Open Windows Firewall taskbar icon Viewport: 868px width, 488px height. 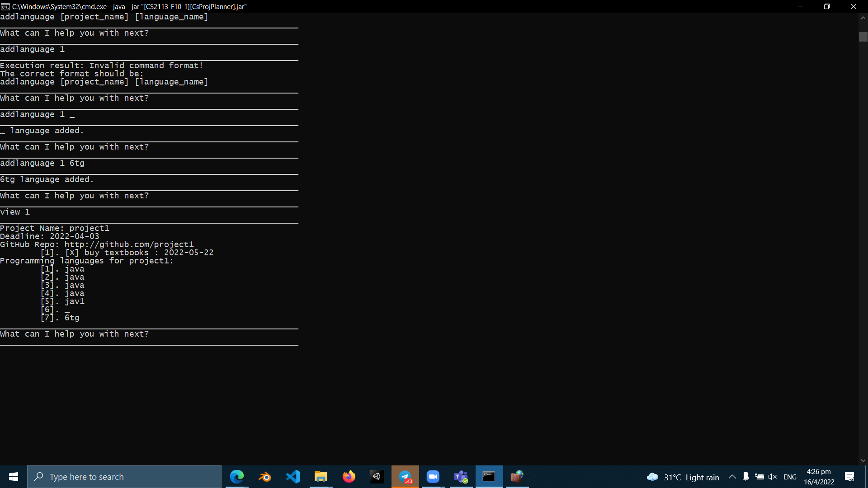tap(517, 477)
